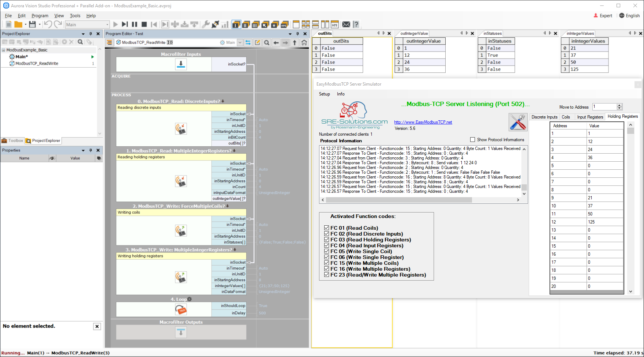The height and width of the screenshot is (357, 644).
Task: Click the Save project icon
Action: click(32, 25)
